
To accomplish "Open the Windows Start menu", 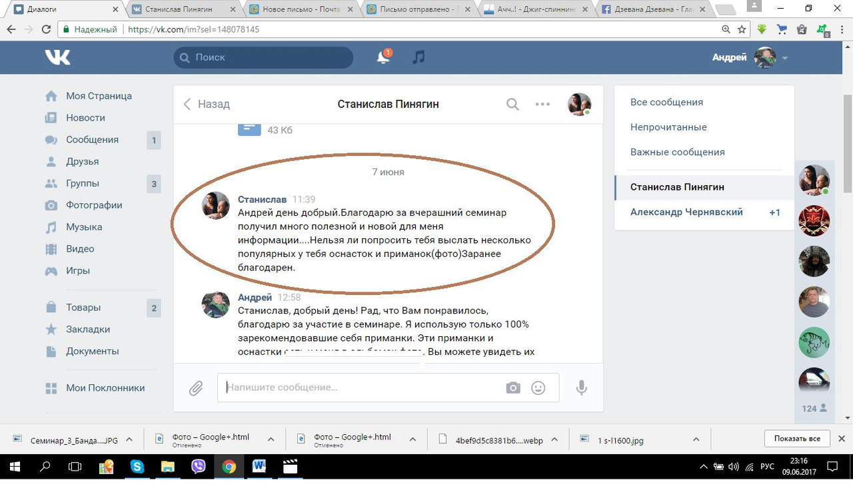I will pos(14,467).
